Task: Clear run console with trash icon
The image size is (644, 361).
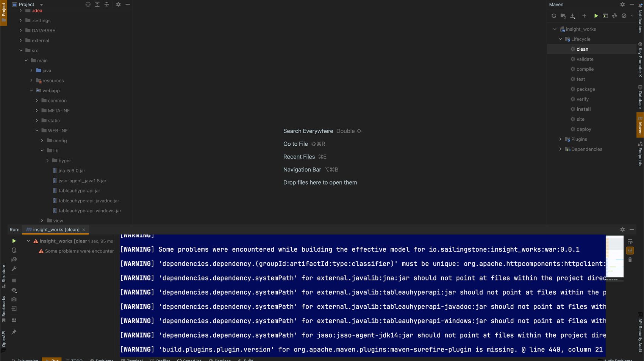Action: pyautogui.click(x=630, y=260)
